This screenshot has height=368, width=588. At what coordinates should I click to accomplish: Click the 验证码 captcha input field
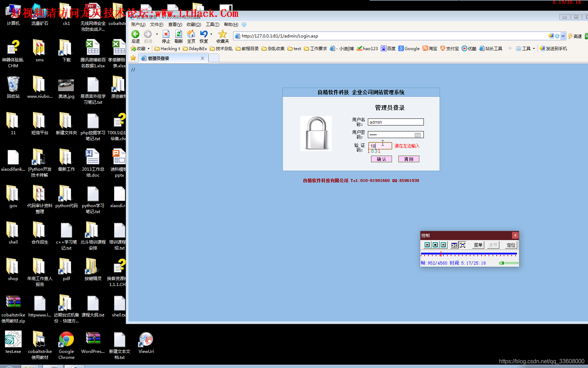(x=380, y=146)
